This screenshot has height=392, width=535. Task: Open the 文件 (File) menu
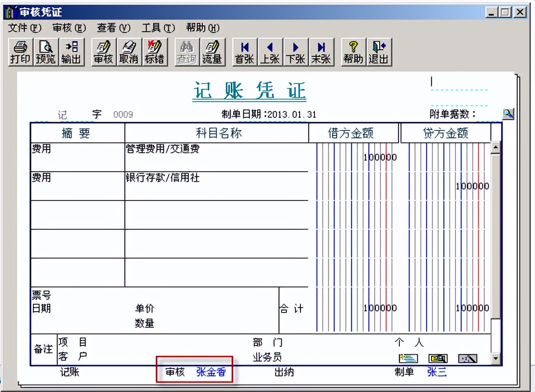23,28
